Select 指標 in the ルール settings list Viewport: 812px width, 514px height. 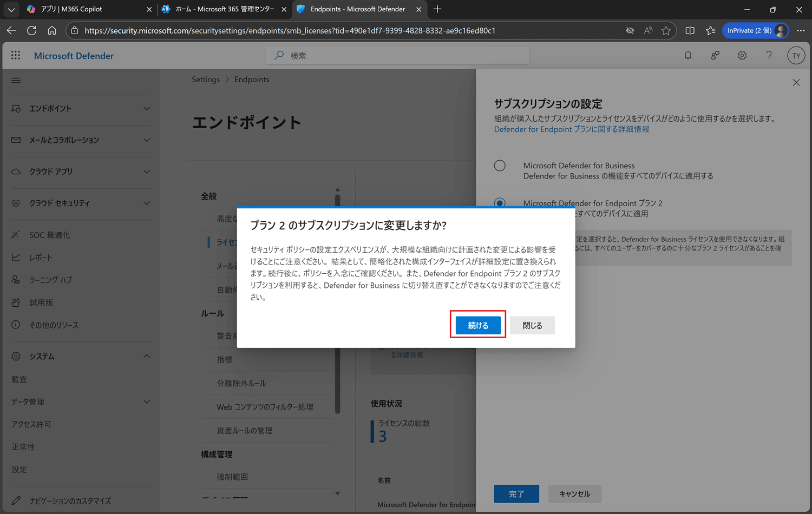coord(225,360)
